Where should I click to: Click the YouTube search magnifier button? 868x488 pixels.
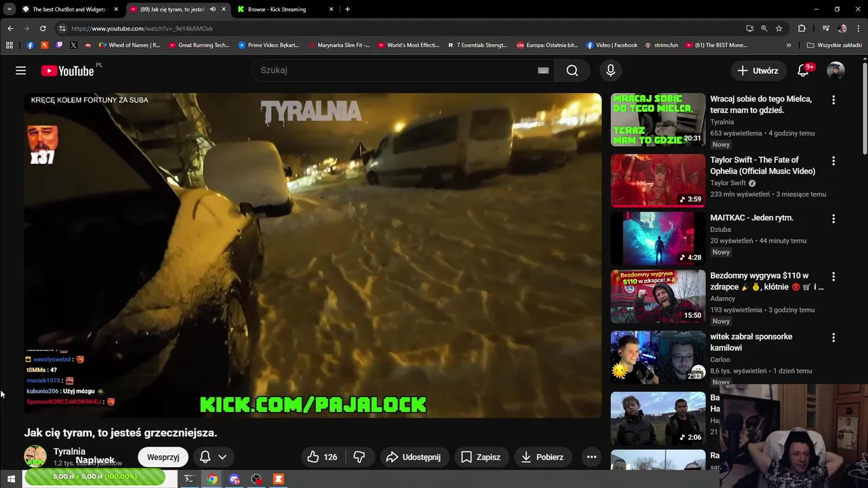pos(572,70)
